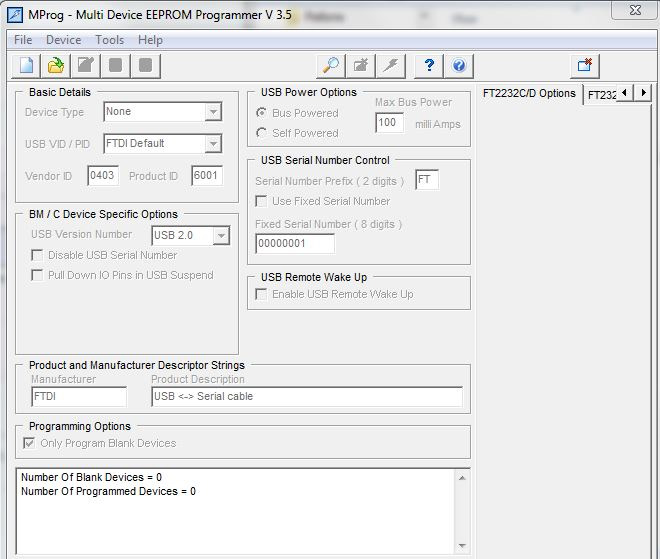
Task: Switch to the FT2232C/D Options tab
Action: pos(529,94)
